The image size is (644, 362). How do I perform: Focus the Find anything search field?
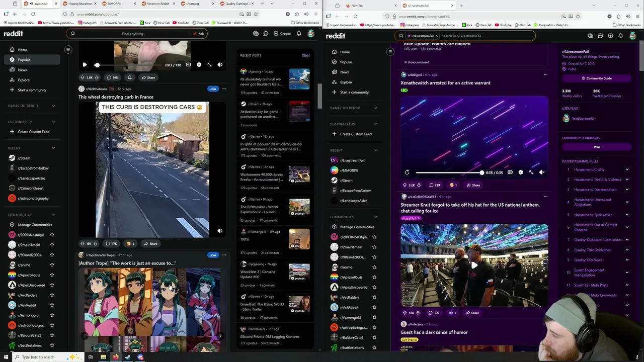point(132,34)
